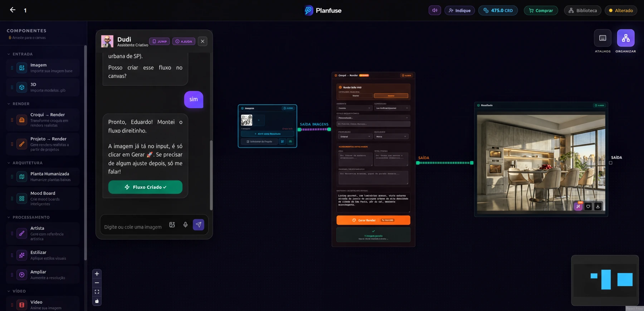Click Ajuda in the Dudi header
Viewport: 644px width, 311px height.
184,41
